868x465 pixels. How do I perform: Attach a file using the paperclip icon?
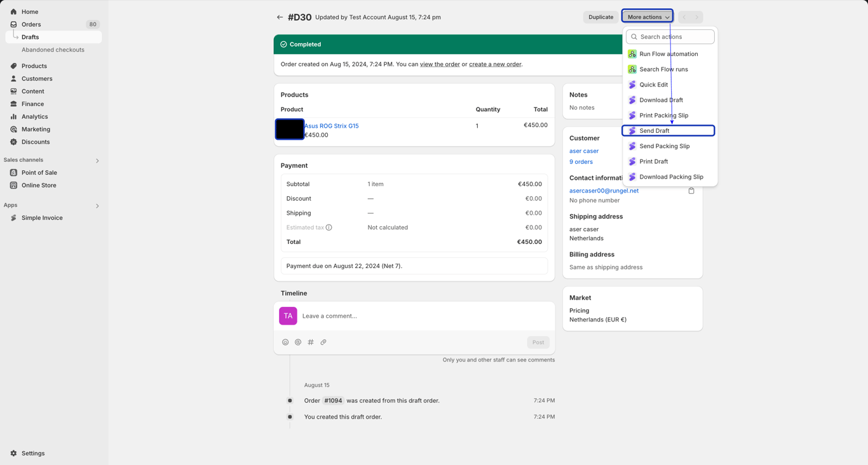323,342
